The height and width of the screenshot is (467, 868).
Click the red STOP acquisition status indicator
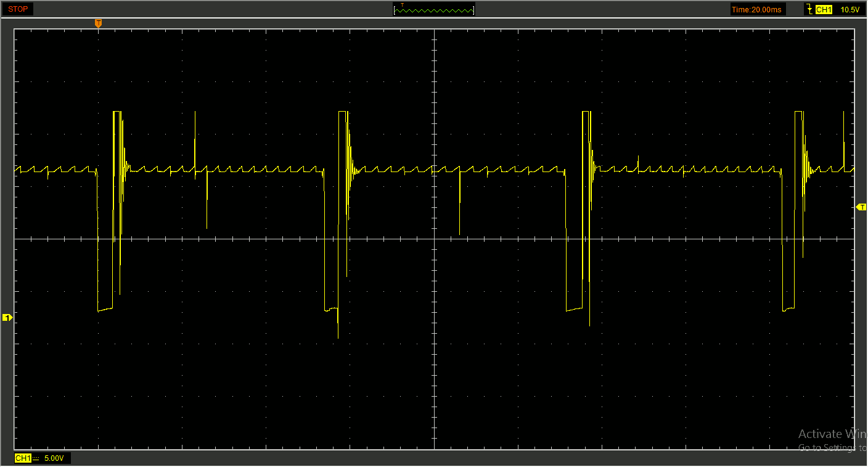[x=17, y=9]
